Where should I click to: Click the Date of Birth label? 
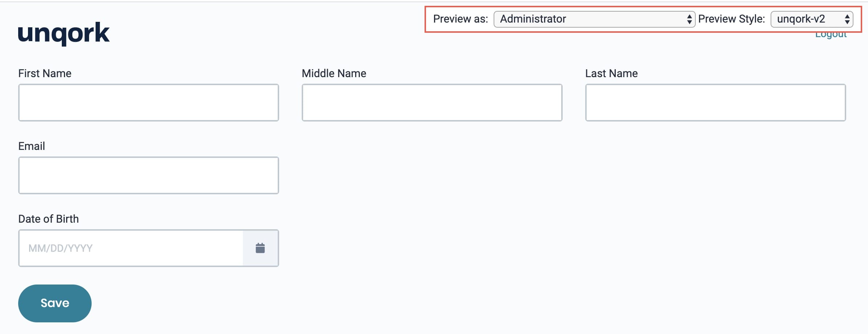pyautogui.click(x=48, y=219)
